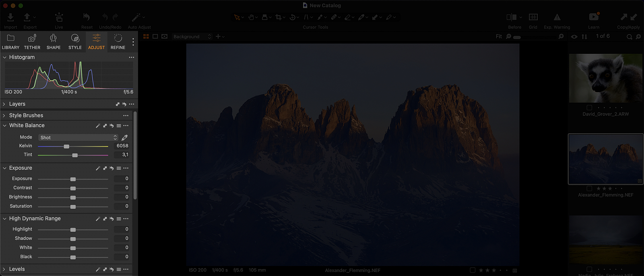Viewport: 644px width, 276px height.
Task: Open the Learn panel
Action: click(594, 17)
